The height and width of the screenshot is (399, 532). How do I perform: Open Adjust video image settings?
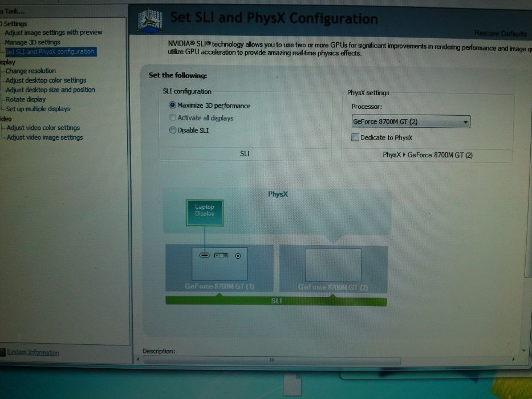coord(45,137)
